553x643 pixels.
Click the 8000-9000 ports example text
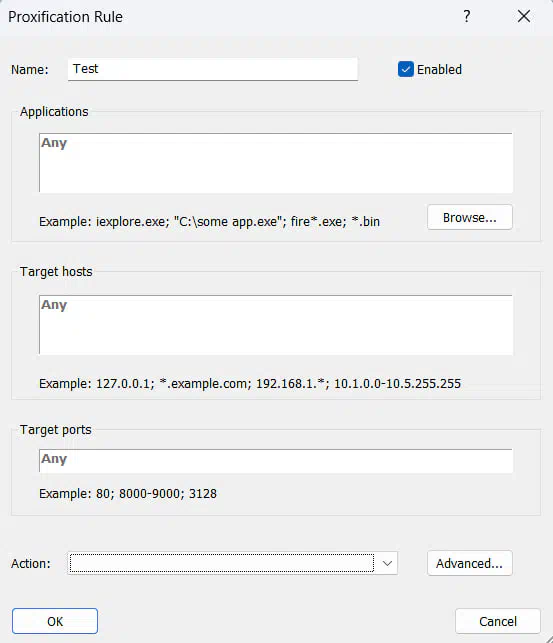point(150,493)
